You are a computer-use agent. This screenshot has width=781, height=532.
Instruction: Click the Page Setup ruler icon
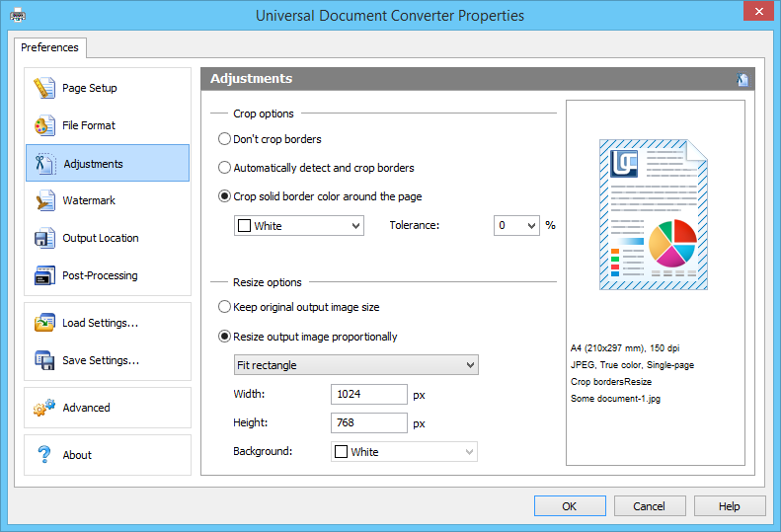pos(44,88)
